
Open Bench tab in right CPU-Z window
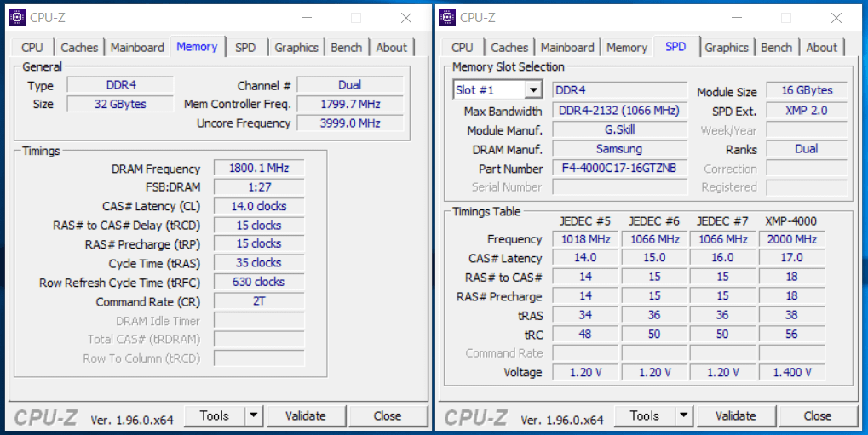(777, 48)
